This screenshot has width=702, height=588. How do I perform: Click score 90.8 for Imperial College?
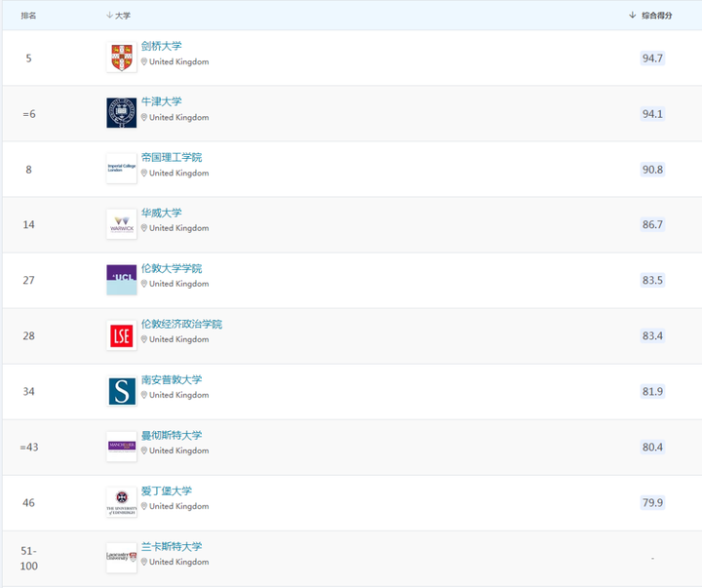652,170
